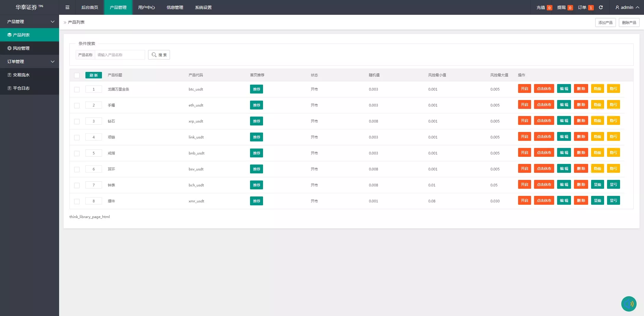
Task: Select the checkbox for the xmr_usdt row
Action: (77, 201)
